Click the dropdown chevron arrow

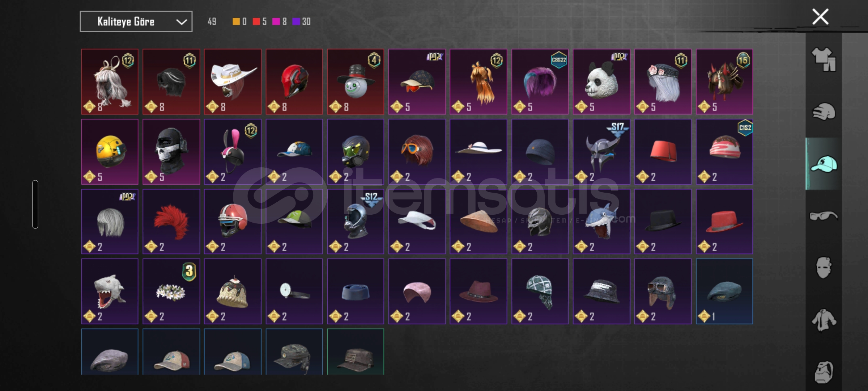[181, 22]
